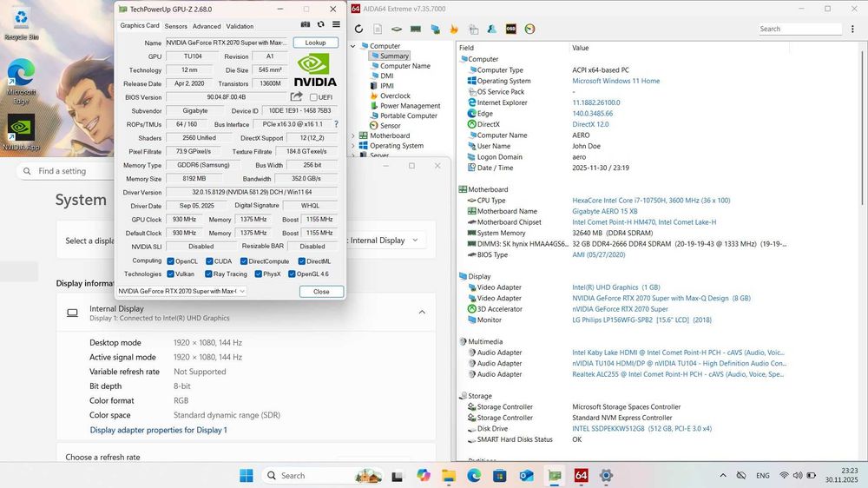Image resolution: width=868 pixels, height=488 pixels.
Task: Switch to the Graphics Card tab
Action: 140,25
